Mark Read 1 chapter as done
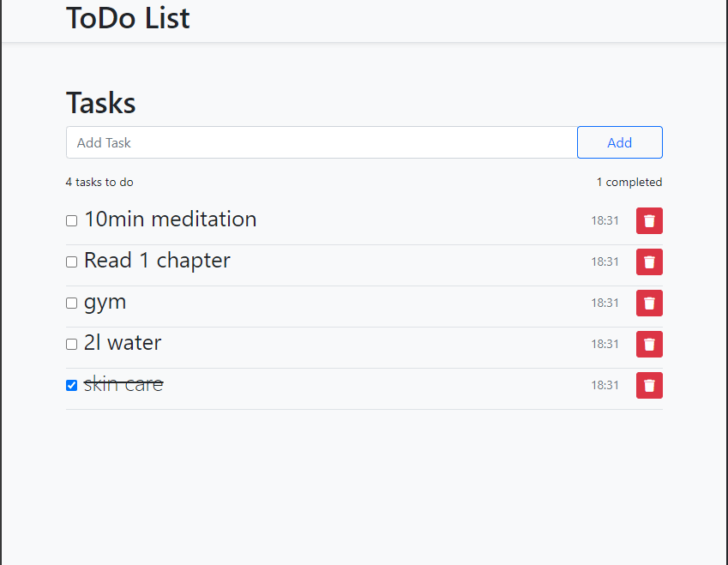Screen dimensions: 728x565 point(72,262)
